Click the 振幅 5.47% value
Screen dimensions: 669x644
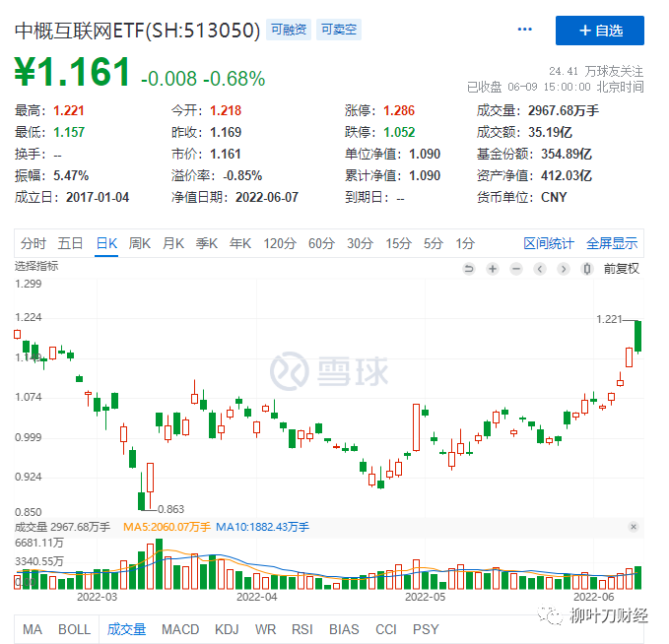[71, 175]
